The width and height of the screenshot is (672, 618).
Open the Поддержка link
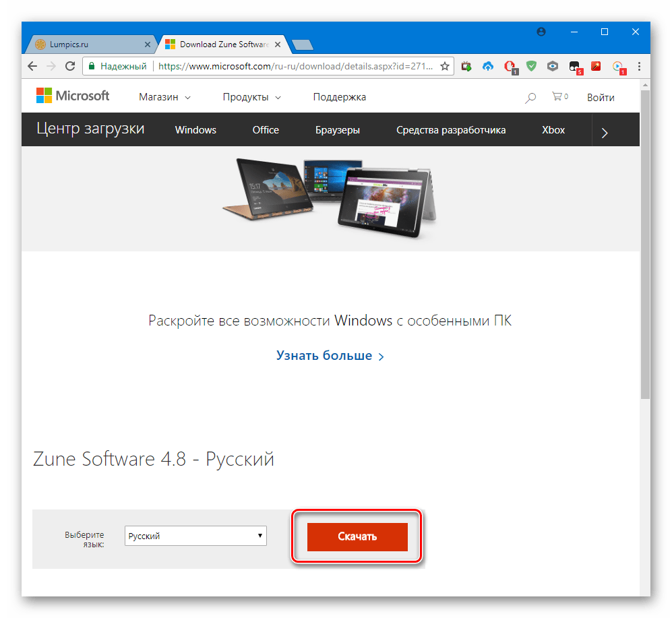pos(340,97)
